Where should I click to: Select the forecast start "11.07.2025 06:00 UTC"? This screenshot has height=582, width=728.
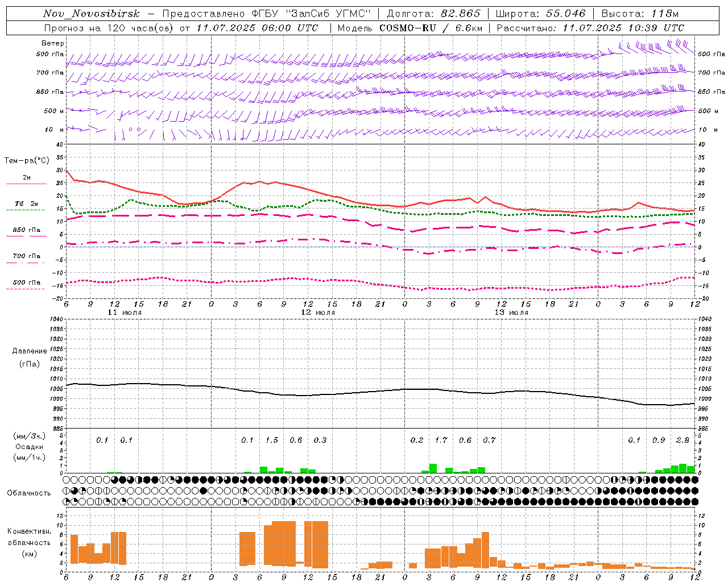pos(257,28)
